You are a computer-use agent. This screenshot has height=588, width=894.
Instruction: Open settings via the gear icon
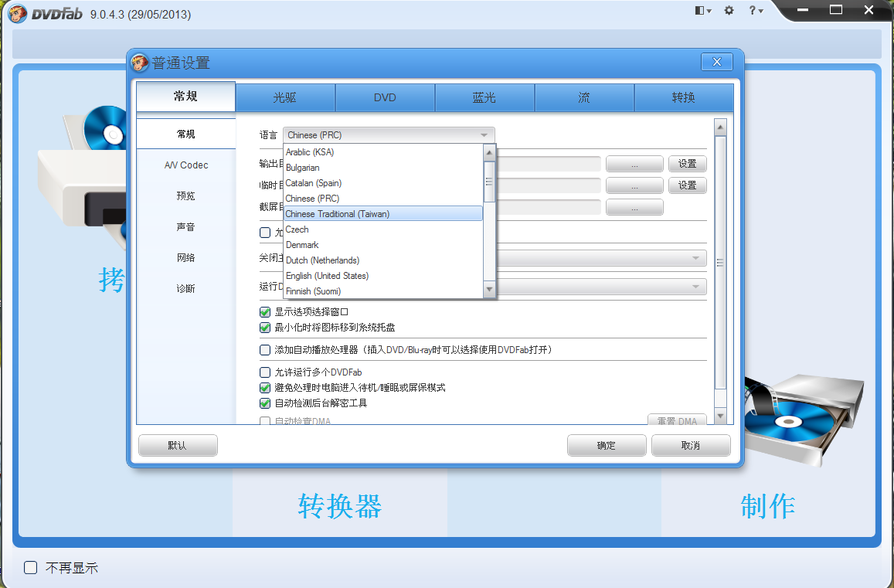(729, 10)
